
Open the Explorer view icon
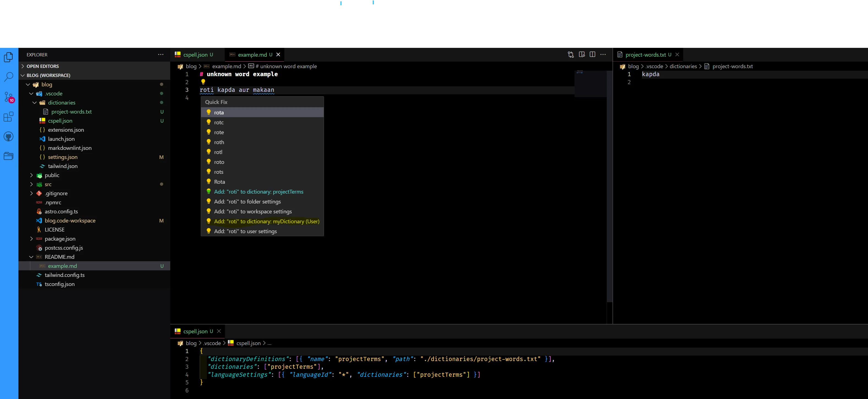pyautogui.click(x=9, y=57)
